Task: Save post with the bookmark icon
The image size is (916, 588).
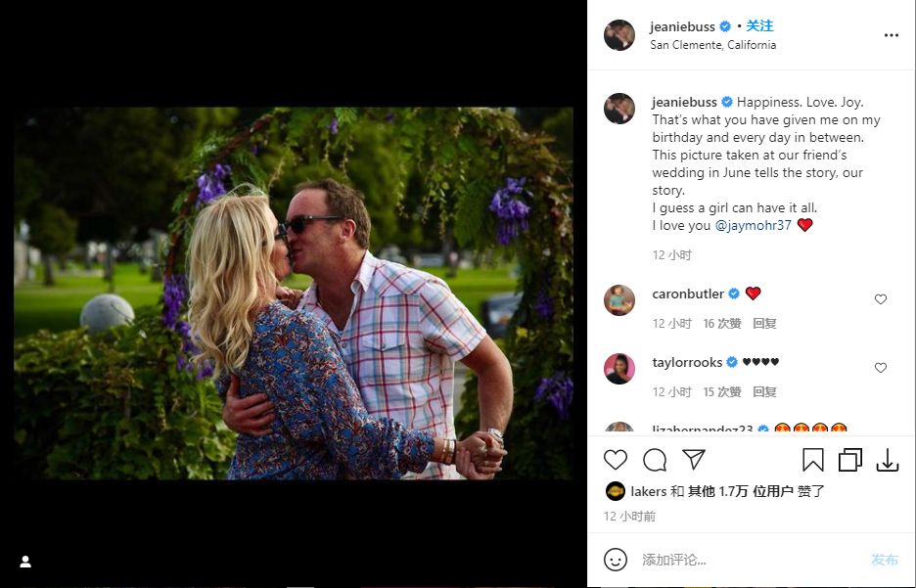Action: coord(813,460)
